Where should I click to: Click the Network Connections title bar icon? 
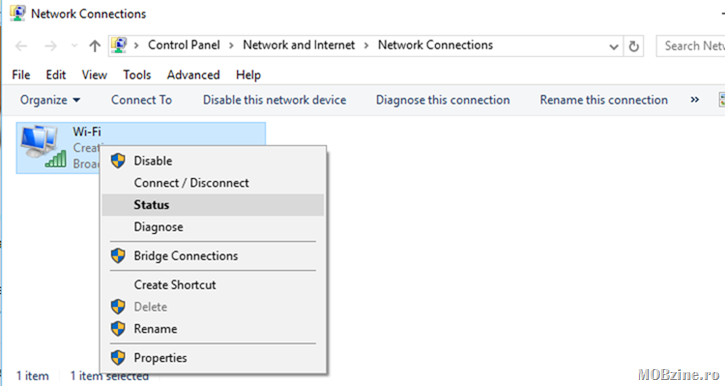[18, 13]
